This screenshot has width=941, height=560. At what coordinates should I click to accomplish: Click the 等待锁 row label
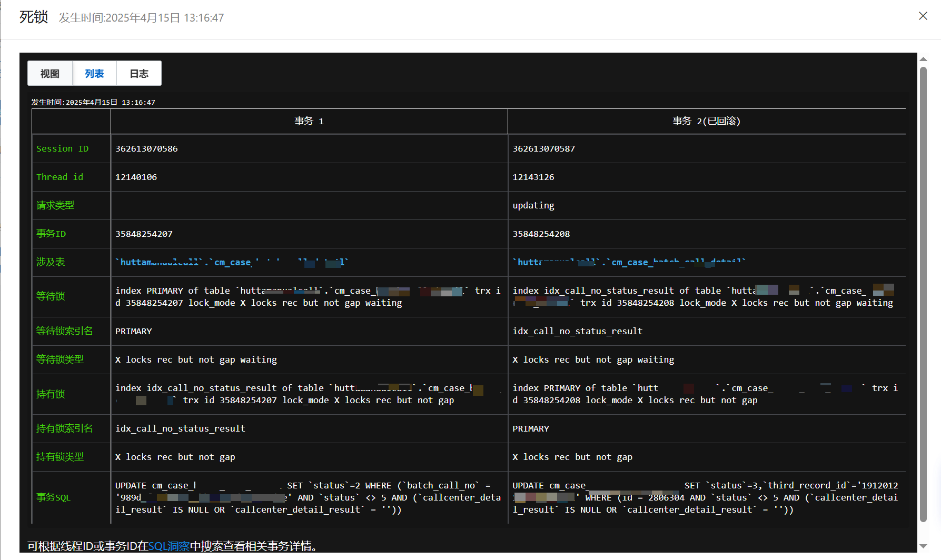click(x=51, y=297)
